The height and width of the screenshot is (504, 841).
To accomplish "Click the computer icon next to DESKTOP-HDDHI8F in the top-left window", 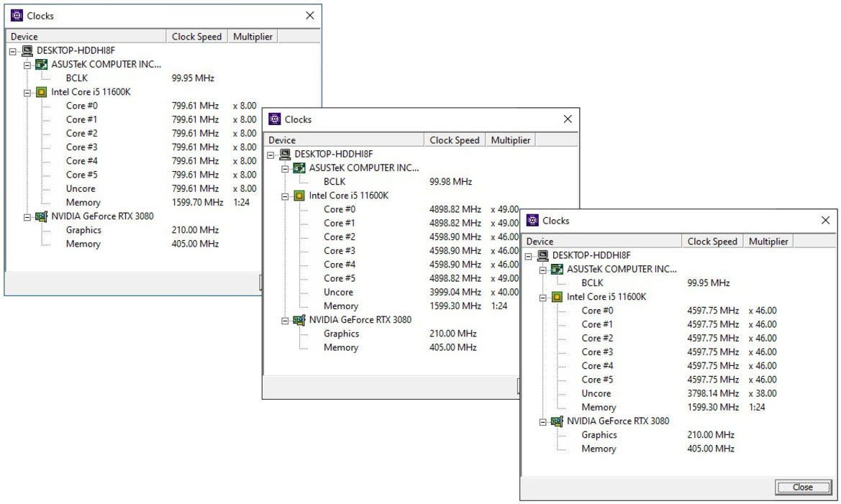I will coord(27,51).
